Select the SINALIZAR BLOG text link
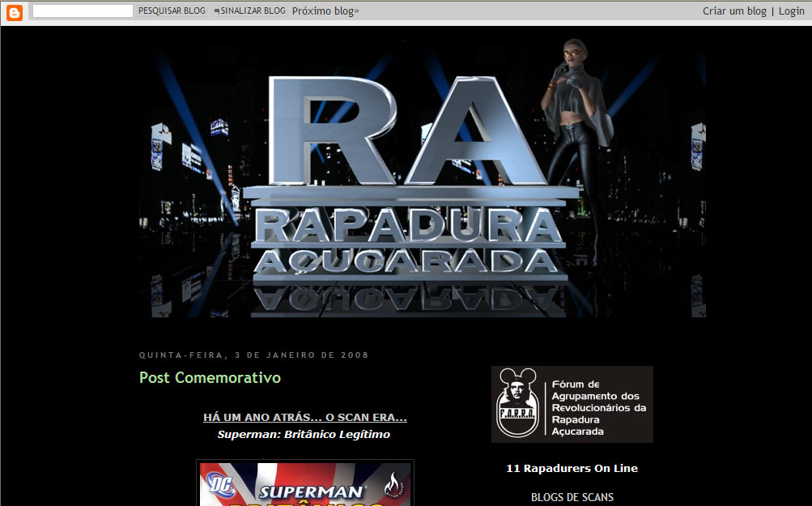This screenshot has width=812, height=506. (253, 11)
